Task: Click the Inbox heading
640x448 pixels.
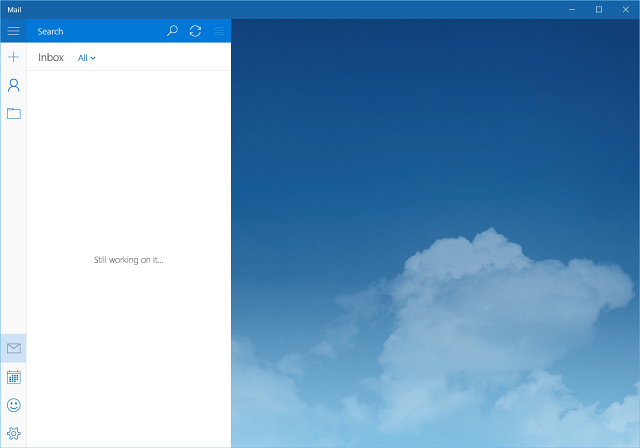Action: click(x=51, y=58)
